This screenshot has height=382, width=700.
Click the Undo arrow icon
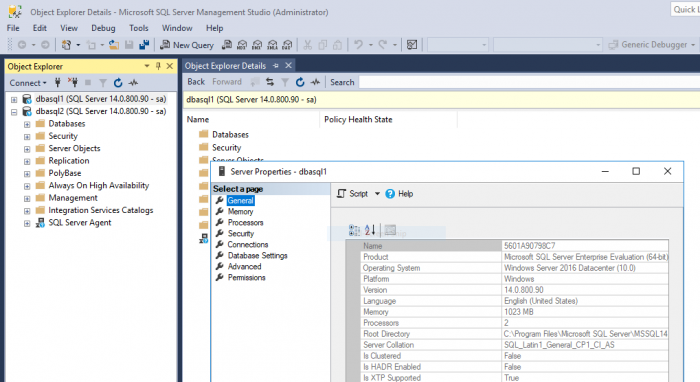pyautogui.click(x=358, y=45)
